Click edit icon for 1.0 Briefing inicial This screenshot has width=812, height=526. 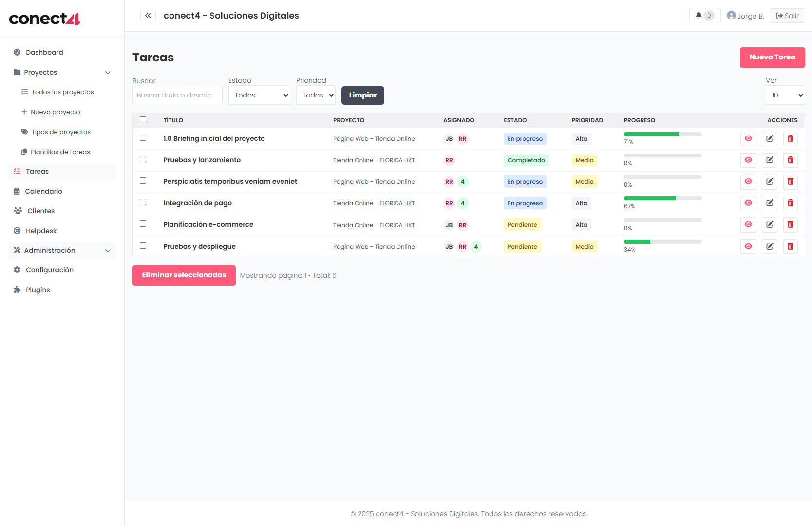(770, 138)
